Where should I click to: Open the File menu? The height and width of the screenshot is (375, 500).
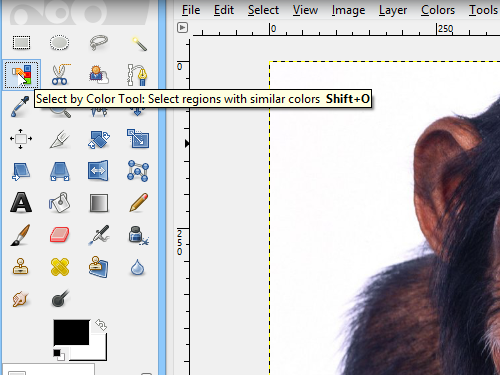coord(191,10)
